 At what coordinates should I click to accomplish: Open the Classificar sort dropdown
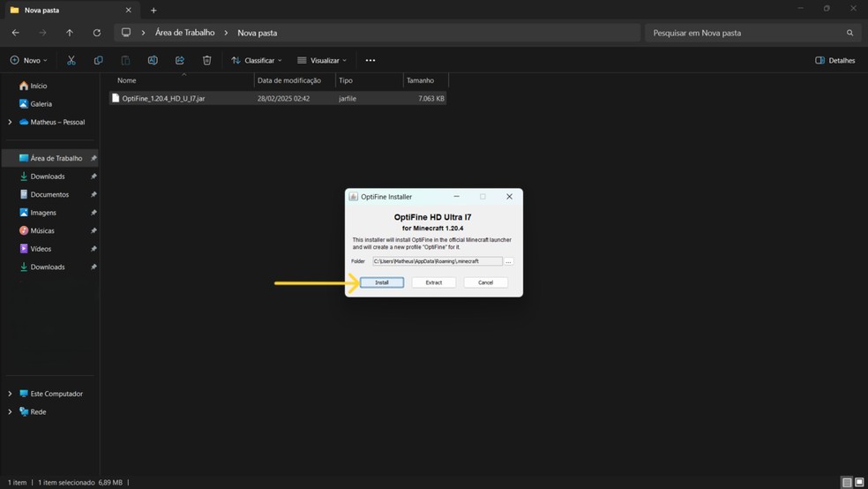[257, 60]
